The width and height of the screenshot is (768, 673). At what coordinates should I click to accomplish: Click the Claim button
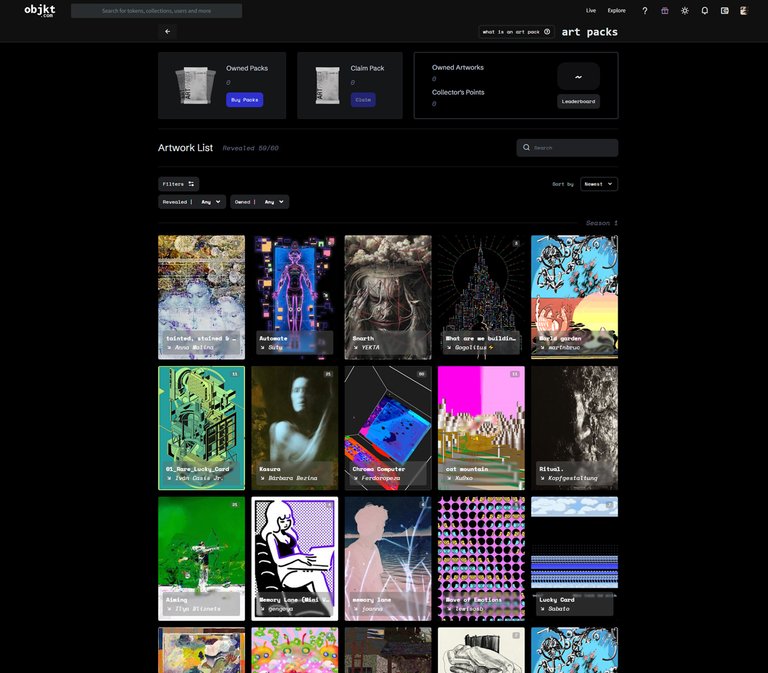point(363,99)
